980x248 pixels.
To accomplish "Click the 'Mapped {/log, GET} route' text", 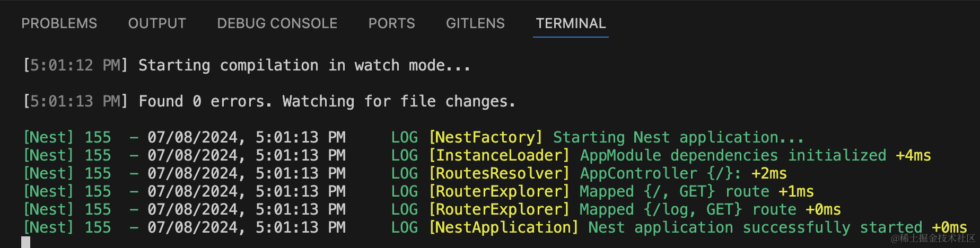I will pos(688,209).
